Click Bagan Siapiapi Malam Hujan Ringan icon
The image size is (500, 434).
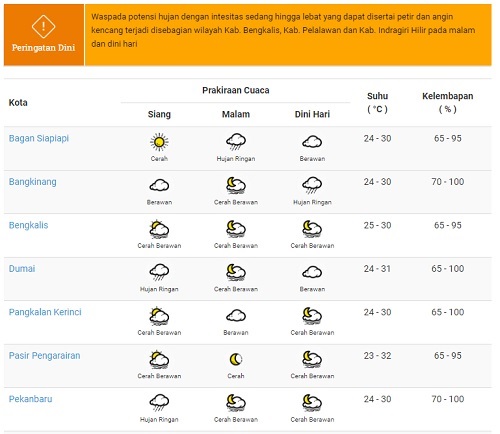pos(236,142)
